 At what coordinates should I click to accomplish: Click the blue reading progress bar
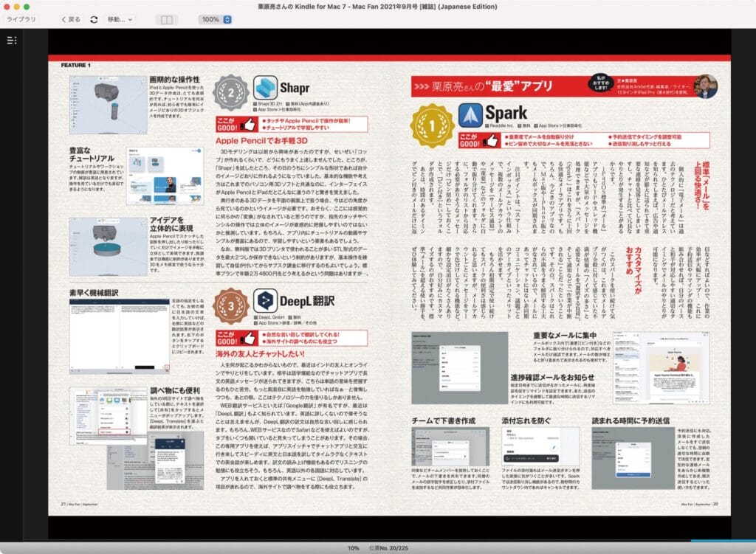[x=722, y=541]
